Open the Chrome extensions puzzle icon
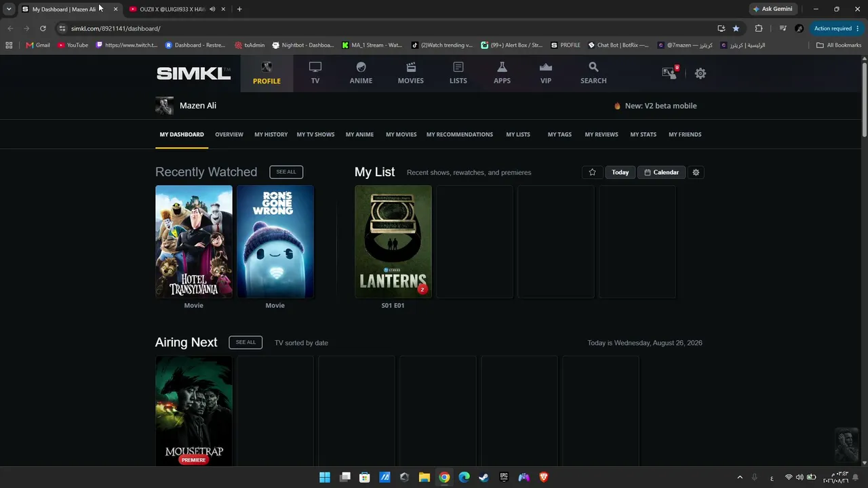 pyautogui.click(x=759, y=28)
